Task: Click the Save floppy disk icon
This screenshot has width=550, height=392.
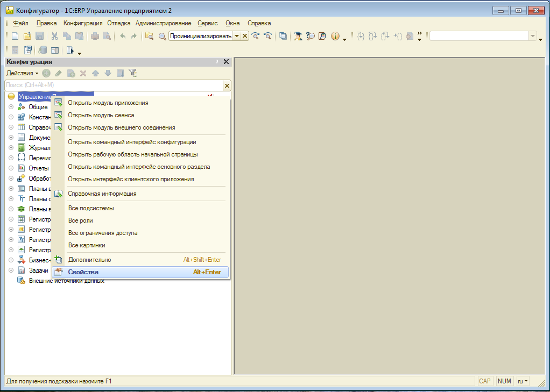Action: [40, 36]
